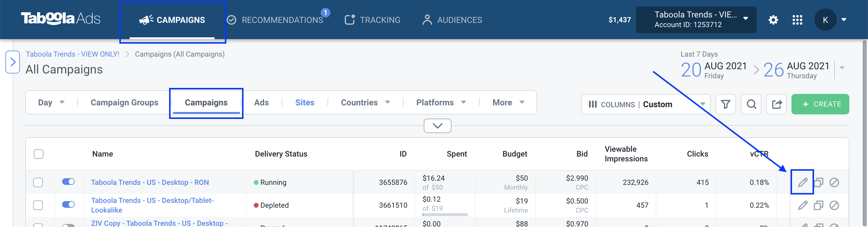This screenshot has height=227, width=868.
Task: Open the Day breakdown dropdown
Action: [x=51, y=102]
